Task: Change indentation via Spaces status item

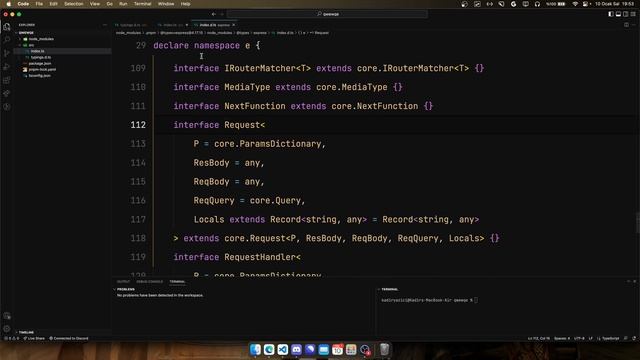Action: [562, 338]
